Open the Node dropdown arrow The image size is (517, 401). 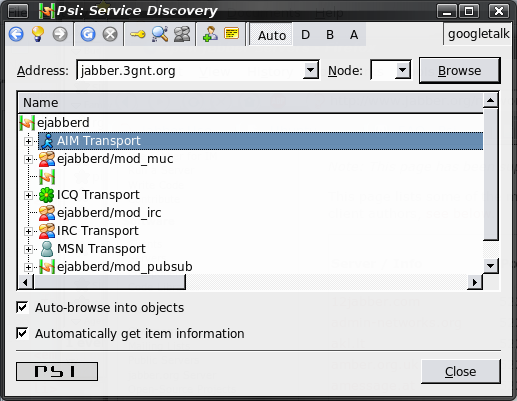click(402, 70)
